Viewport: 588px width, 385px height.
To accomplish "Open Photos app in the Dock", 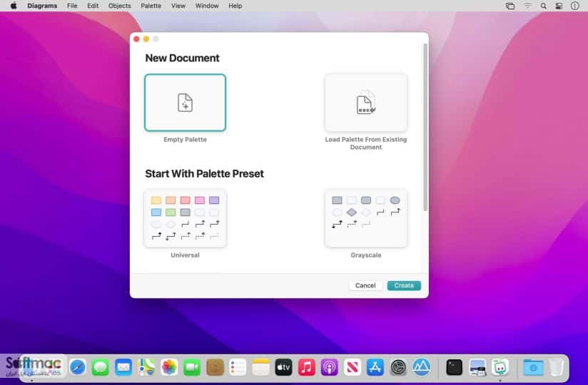I will (x=169, y=367).
